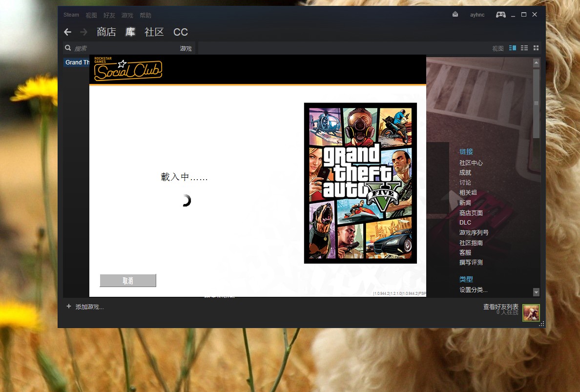Switch to grid view layout icon

(536, 48)
